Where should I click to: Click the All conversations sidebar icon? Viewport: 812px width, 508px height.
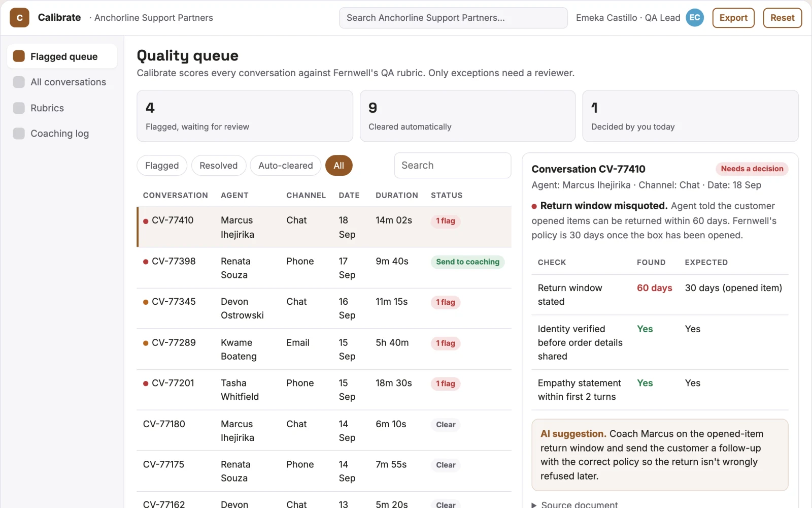[19, 82]
